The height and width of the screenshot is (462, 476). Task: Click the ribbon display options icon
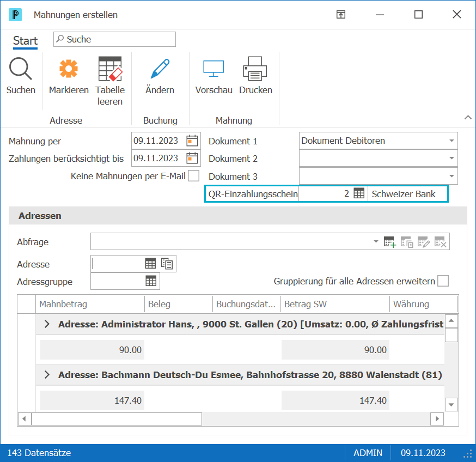341,15
